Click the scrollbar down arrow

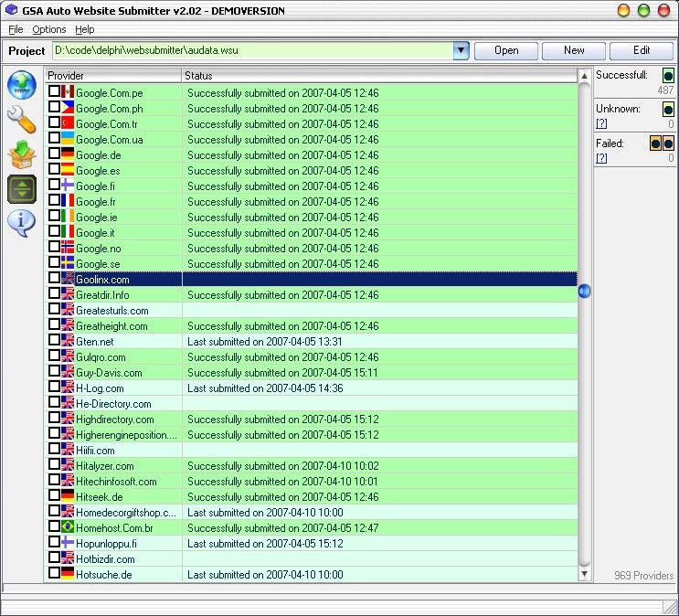[x=585, y=574]
